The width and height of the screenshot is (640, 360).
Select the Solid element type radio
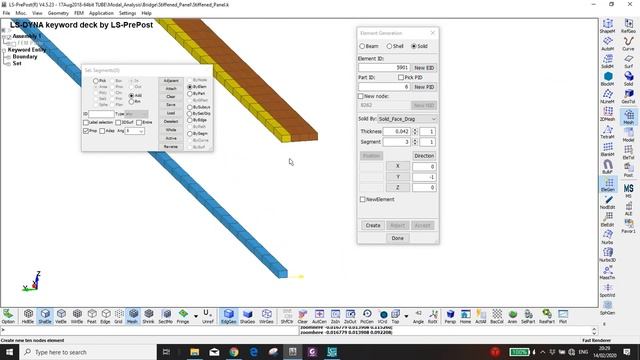pyautogui.click(x=413, y=46)
